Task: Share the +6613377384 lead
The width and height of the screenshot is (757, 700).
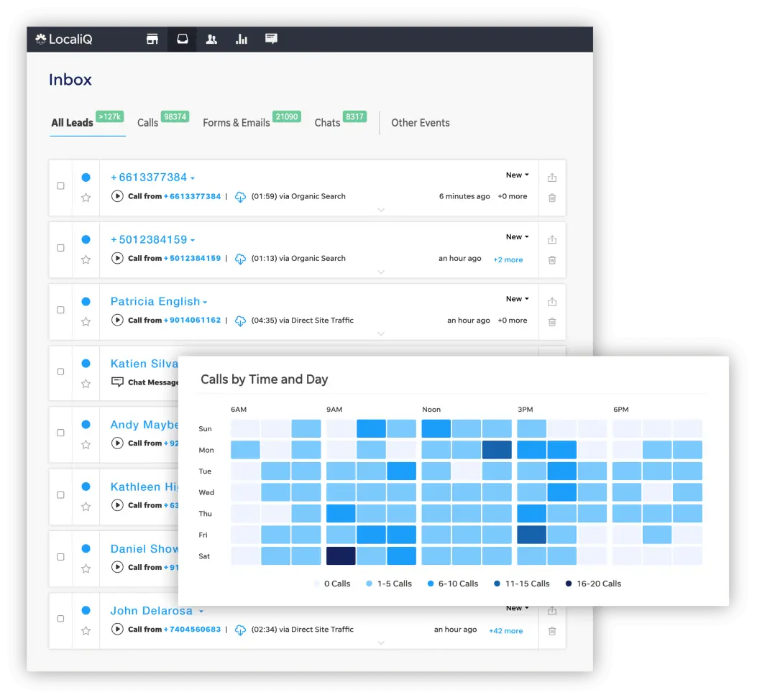Action: pos(552,178)
